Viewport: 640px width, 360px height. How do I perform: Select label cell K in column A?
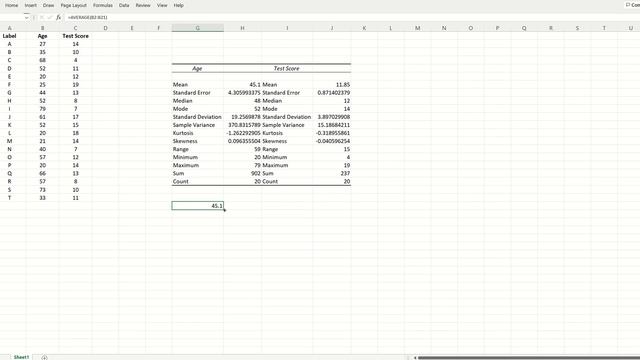coord(9,125)
